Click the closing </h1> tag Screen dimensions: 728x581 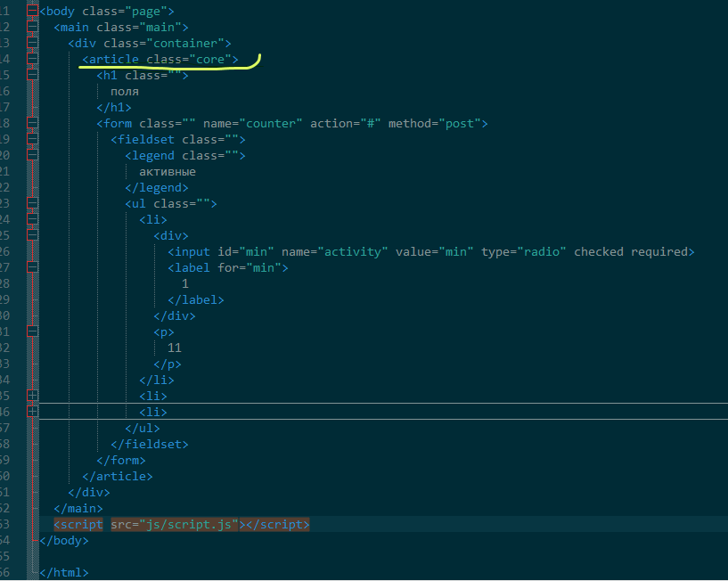pyautogui.click(x=114, y=108)
